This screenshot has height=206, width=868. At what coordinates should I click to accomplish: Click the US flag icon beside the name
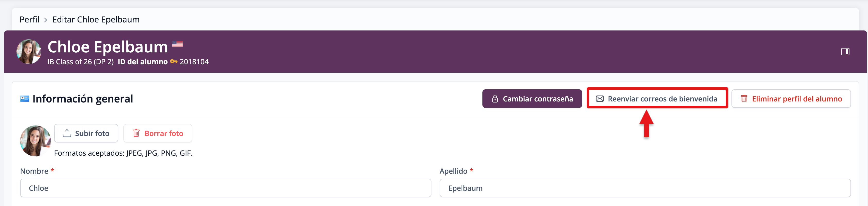[x=177, y=44]
